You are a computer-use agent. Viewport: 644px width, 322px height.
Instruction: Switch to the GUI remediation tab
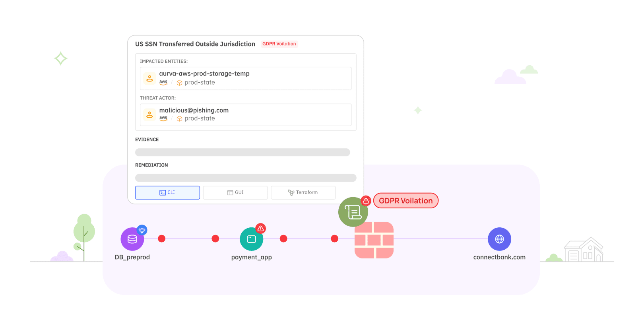click(235, 192)
